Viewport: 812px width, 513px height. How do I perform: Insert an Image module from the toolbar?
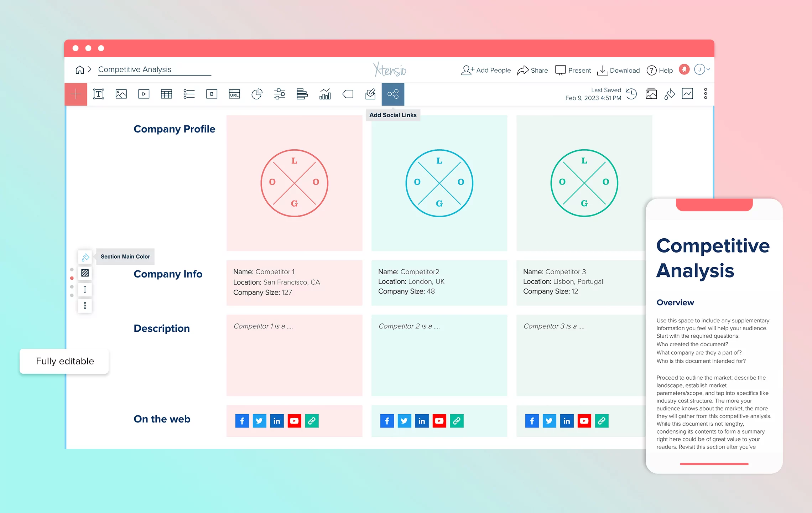[x=121, y=94]
